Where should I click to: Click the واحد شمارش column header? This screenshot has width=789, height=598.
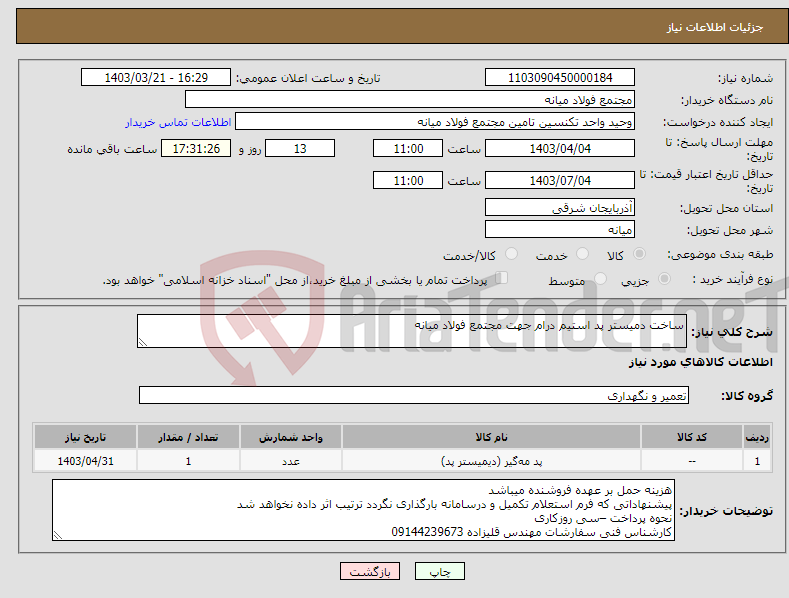click(291, 437)
